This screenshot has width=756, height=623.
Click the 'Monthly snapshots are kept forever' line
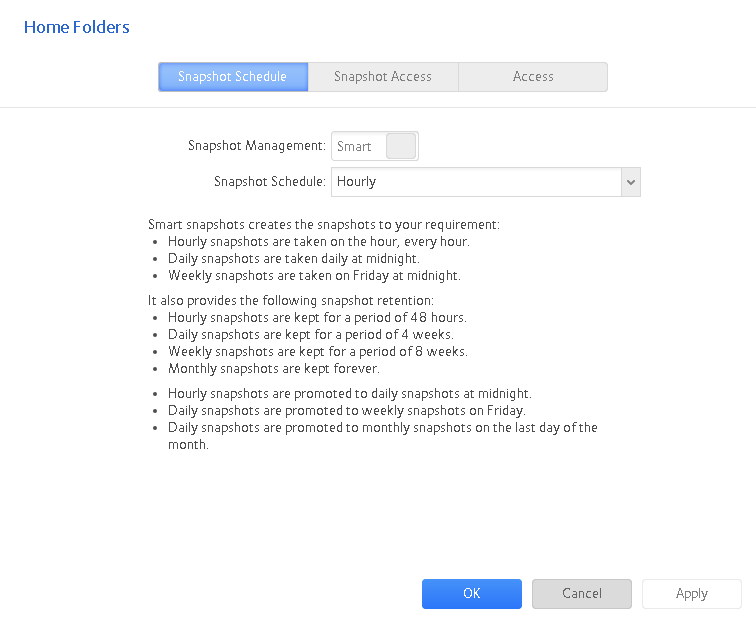273,369
